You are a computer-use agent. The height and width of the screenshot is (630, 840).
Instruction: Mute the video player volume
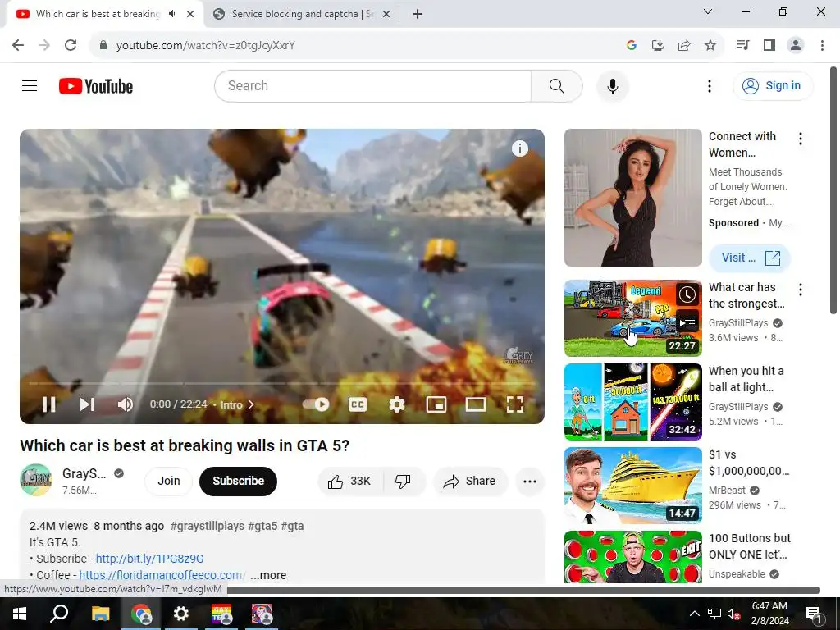[126, 404]
